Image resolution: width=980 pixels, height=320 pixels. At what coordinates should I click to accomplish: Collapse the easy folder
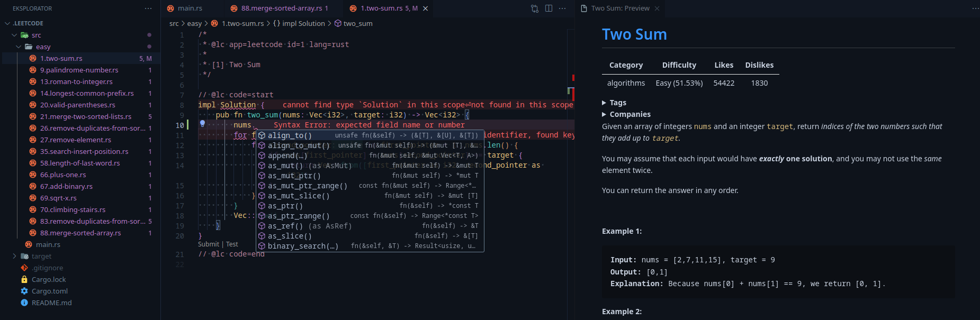click(x=19, y=47)
